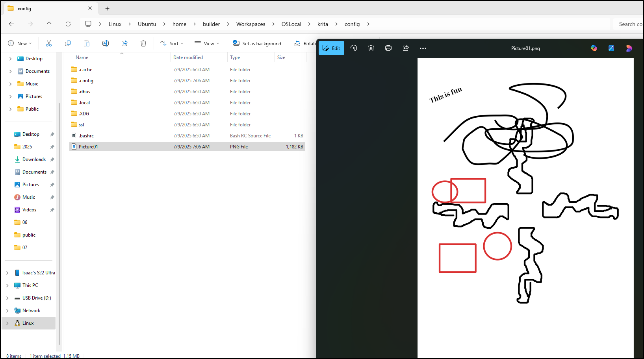644x359 pixels.
Task: Click the Rotate button in Explorer toolbar
Action: [305, 43]
